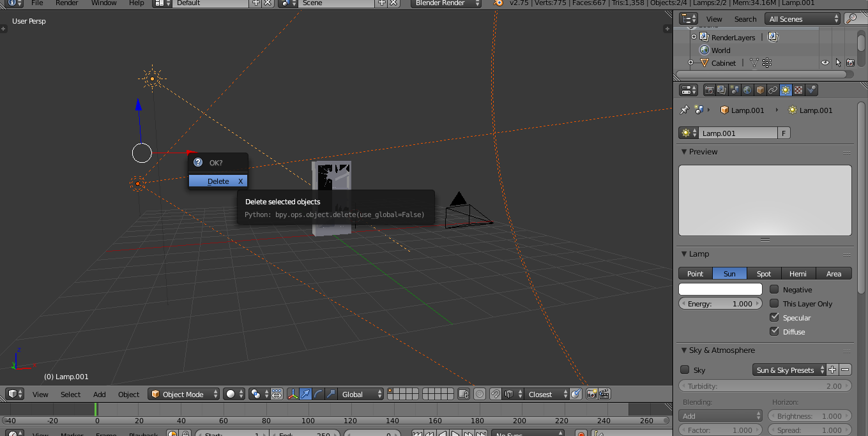Click the outliner filter magnifier icon
This screenshot has height=436, width=868.
(x=851, y=19)
